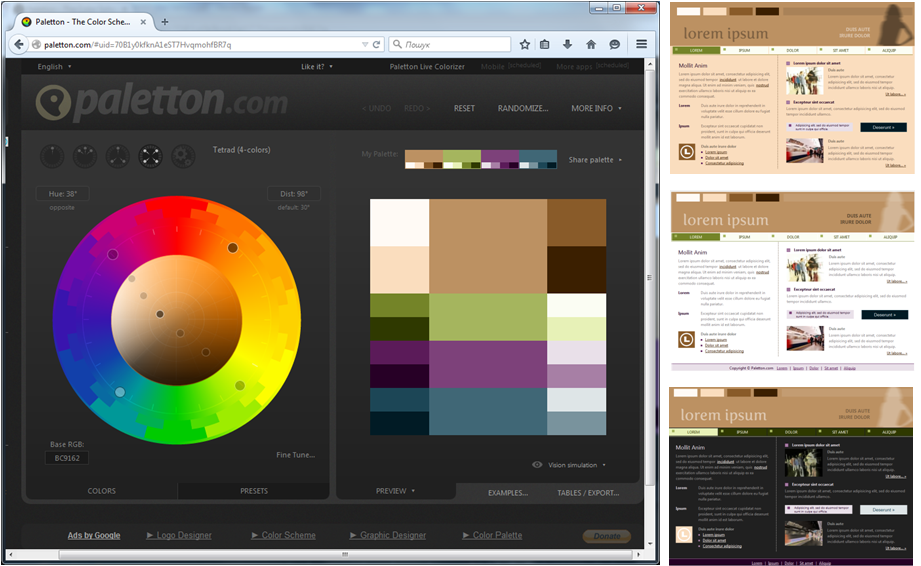Click the yellow-green hue handle on color wheel
Viewport: 921px width, 566px height.
tap(240, 385)
